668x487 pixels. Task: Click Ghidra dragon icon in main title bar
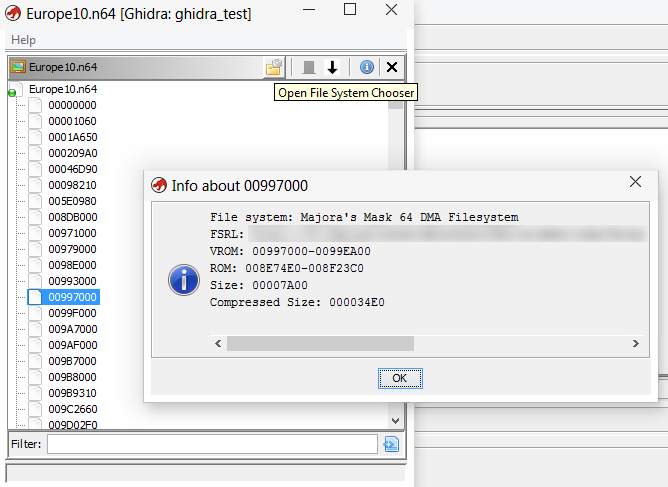tap(13, 14)
